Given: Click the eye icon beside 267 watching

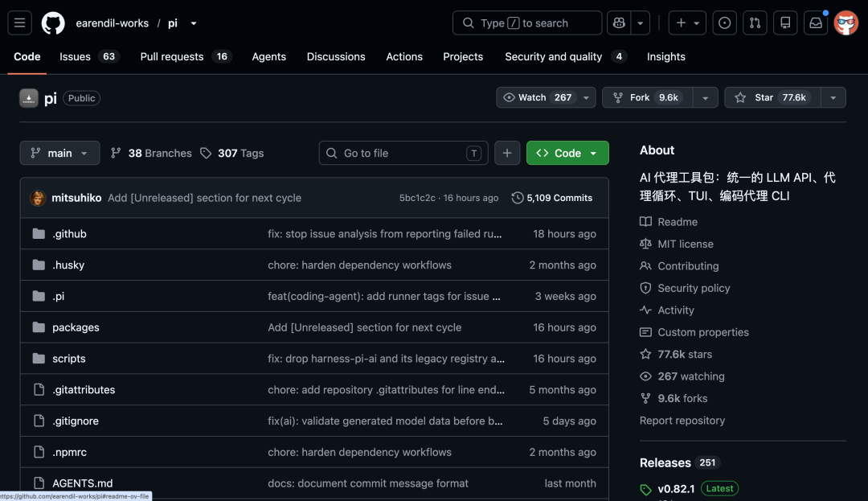Looking at the screenshot, I should tap(645, 376).
